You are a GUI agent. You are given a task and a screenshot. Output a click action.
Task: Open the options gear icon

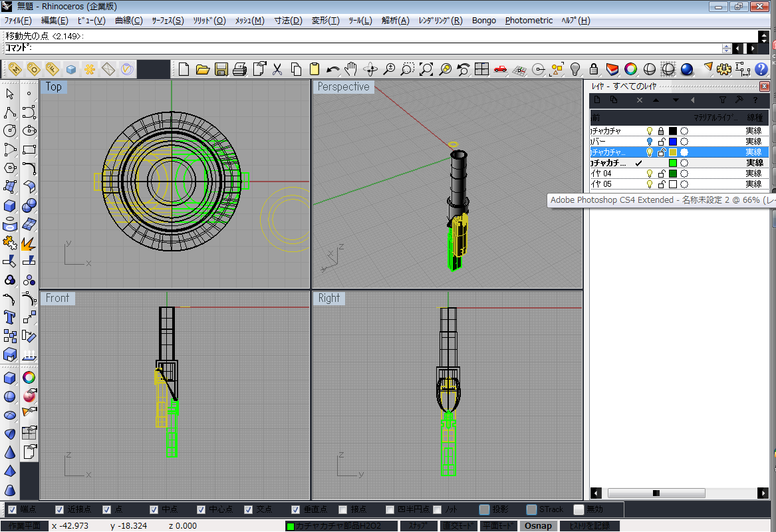(725, 69)
